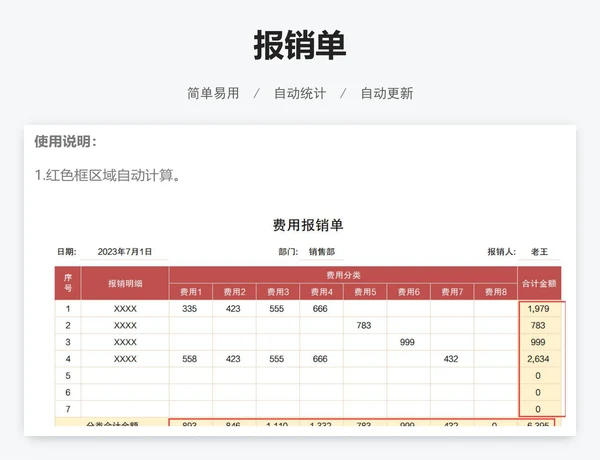Select the 423 cell in row 4
The width and height of the screenshot is (600, 460).
click(x=235, y=359)
